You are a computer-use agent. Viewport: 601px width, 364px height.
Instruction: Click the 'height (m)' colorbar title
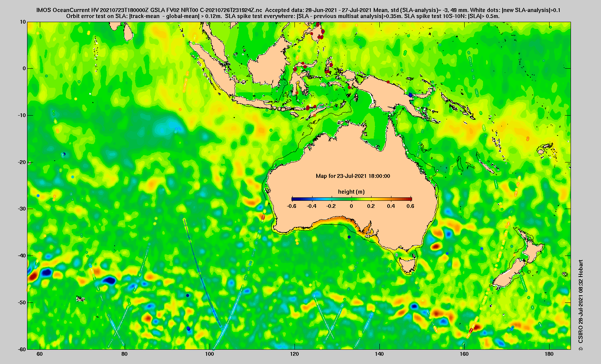tap(351, 192)
